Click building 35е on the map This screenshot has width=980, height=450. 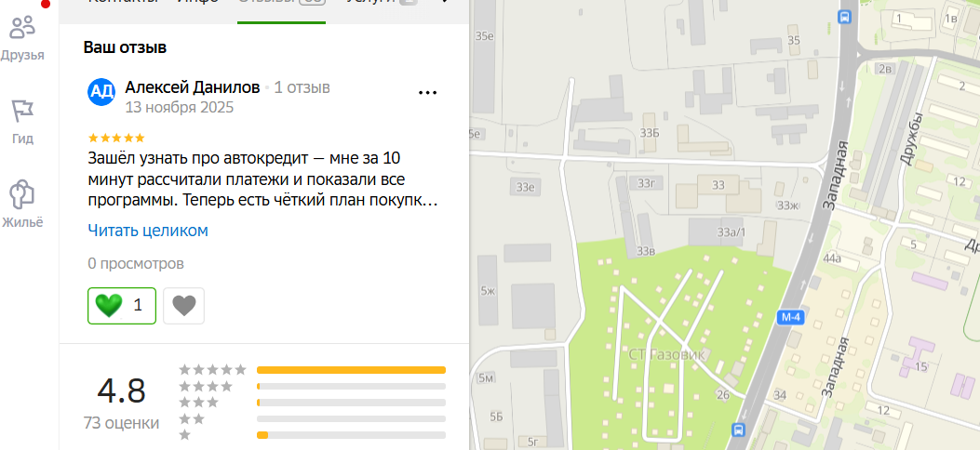[x=485, y=36]
